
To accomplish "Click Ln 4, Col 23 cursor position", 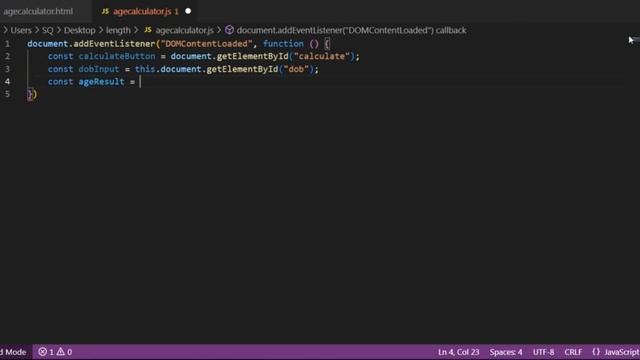I will coord(458,352).
